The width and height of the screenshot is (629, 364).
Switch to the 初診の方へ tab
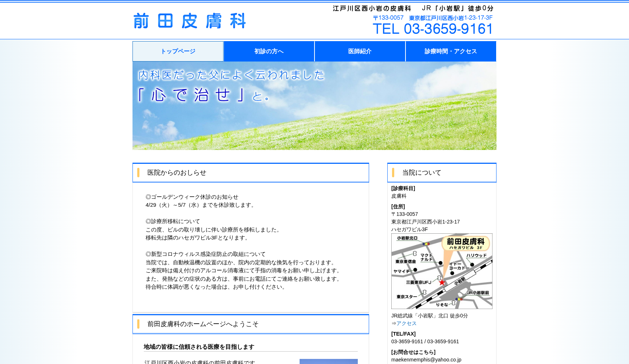269,51
